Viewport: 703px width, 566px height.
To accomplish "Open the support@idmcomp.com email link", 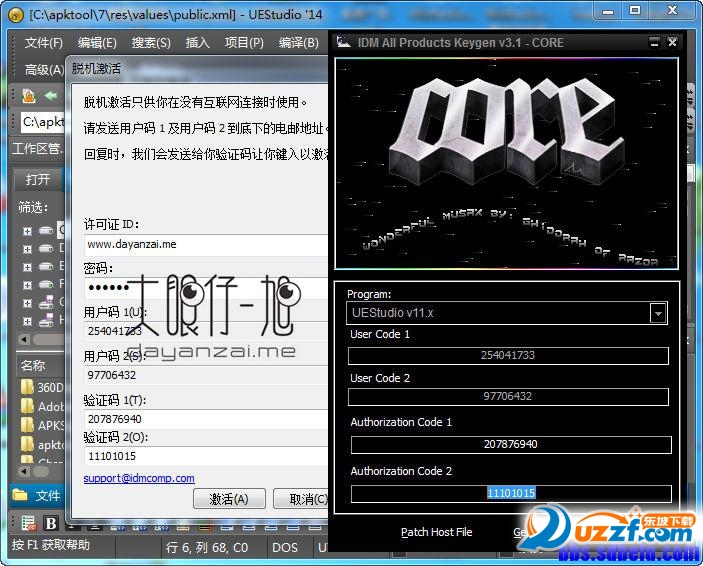I will click(139, 478).
